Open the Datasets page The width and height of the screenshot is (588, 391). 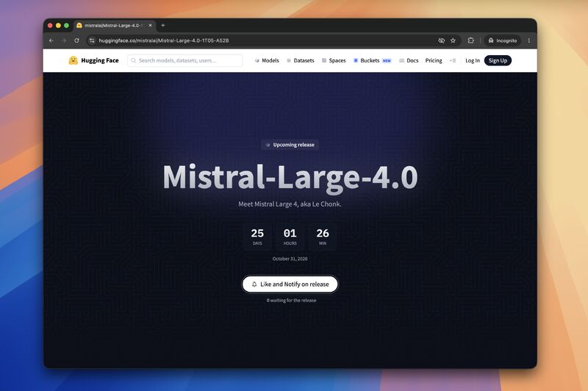pyautogui.click(x=301, y=60)
